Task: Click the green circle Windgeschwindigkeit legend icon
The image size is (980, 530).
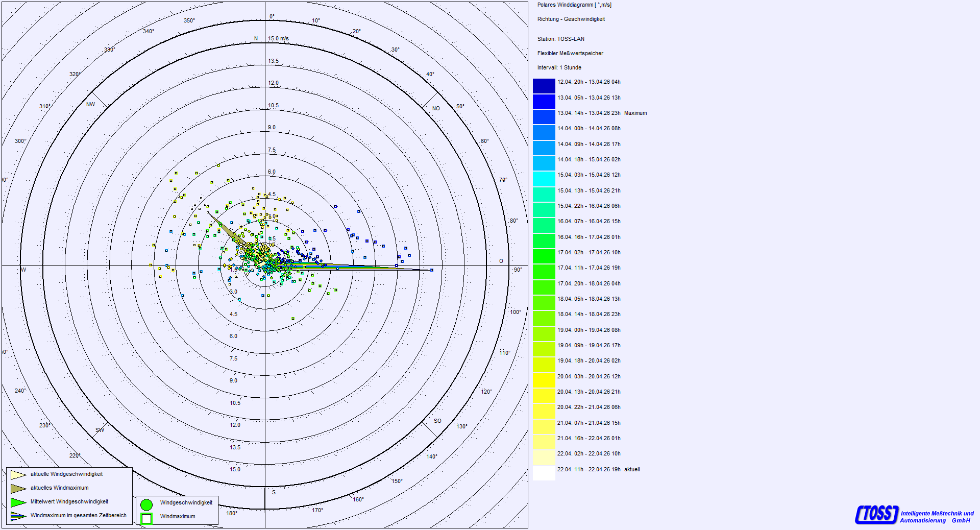Action: tap(146, 505)
